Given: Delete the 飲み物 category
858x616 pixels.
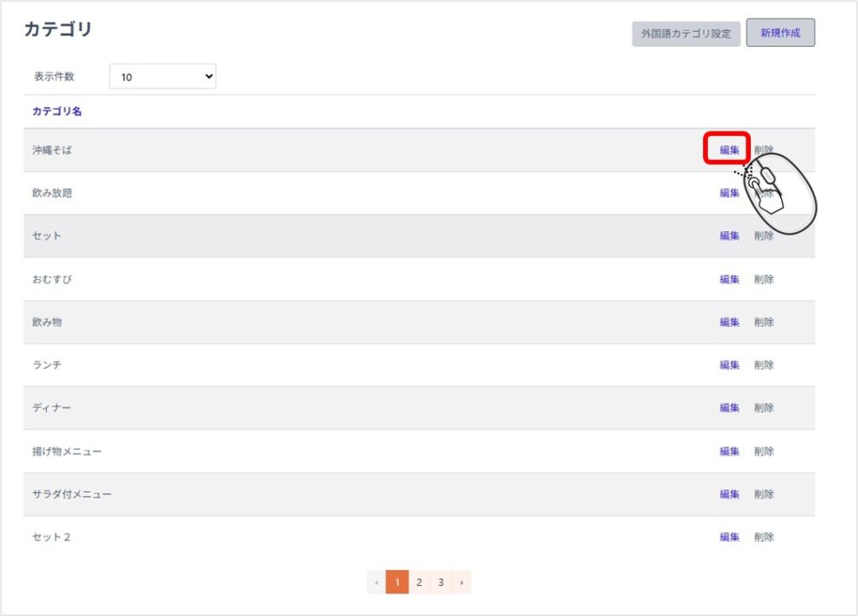Looking at the screenshot, I should (763, 322).
